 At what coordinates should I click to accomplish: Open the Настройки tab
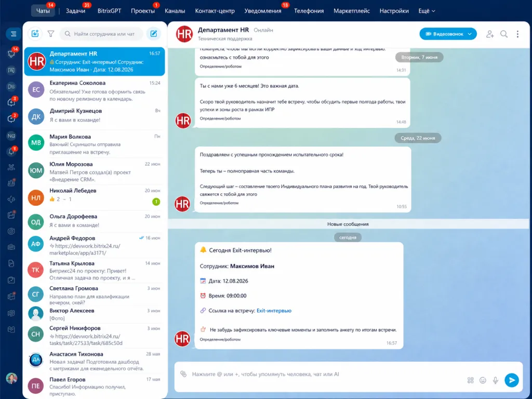[394, 11]
